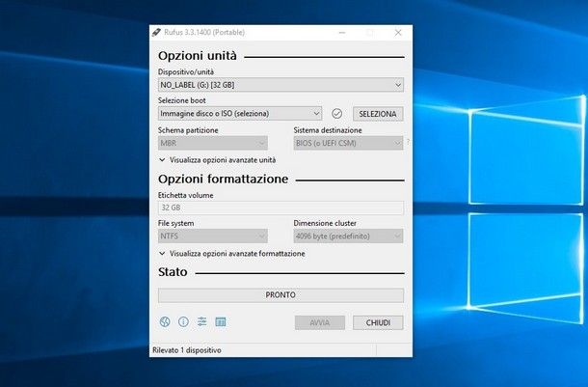588x387 pixels.
Task: Click the CHIUDI button
Action: click(x=378, y=322)
